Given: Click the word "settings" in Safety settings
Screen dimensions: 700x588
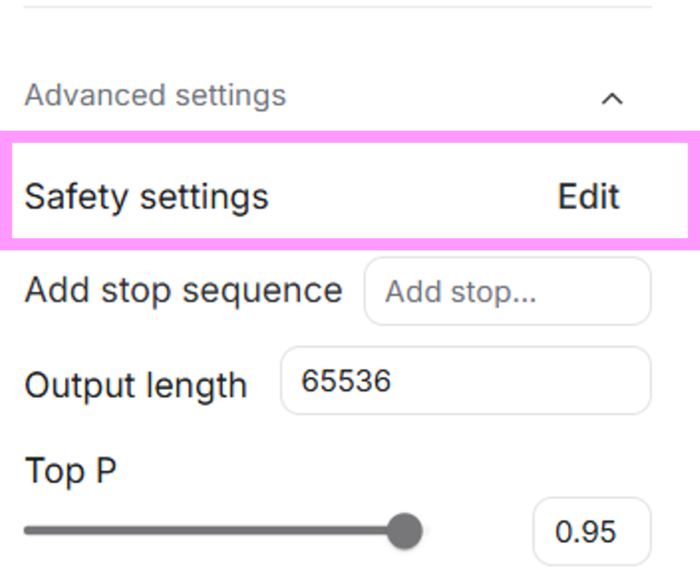Looking at the screenshot, I should (204, 197).
